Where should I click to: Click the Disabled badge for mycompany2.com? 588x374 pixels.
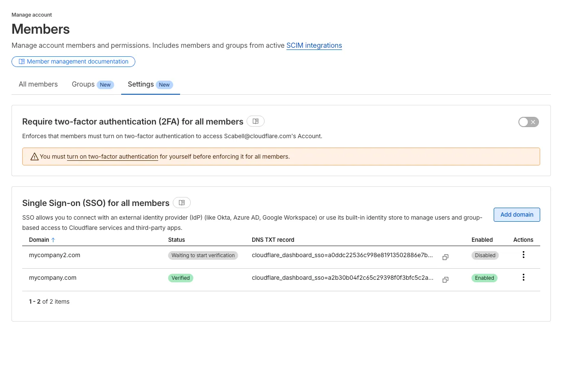coord(485,255)
